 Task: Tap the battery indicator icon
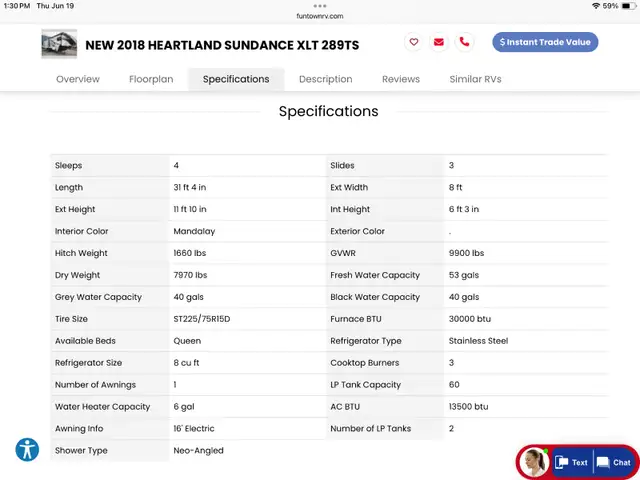(x=629, y=6)
